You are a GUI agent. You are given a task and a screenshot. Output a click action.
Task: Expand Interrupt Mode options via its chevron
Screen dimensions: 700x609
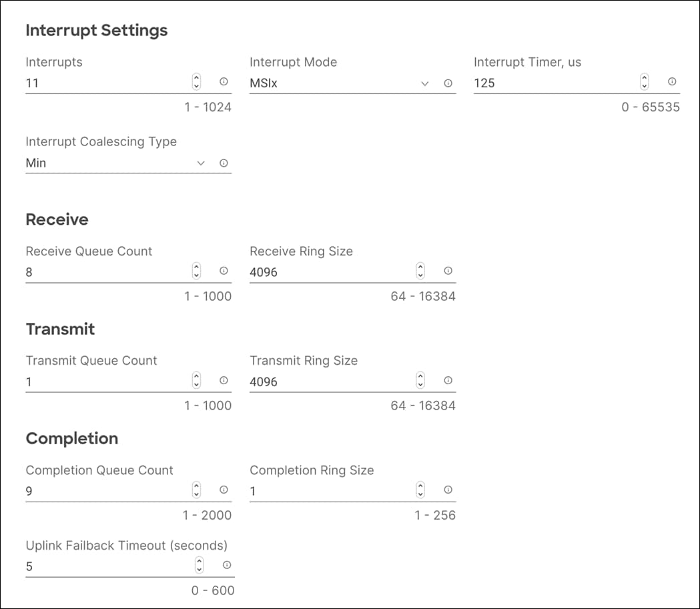(x=425, y=83)
